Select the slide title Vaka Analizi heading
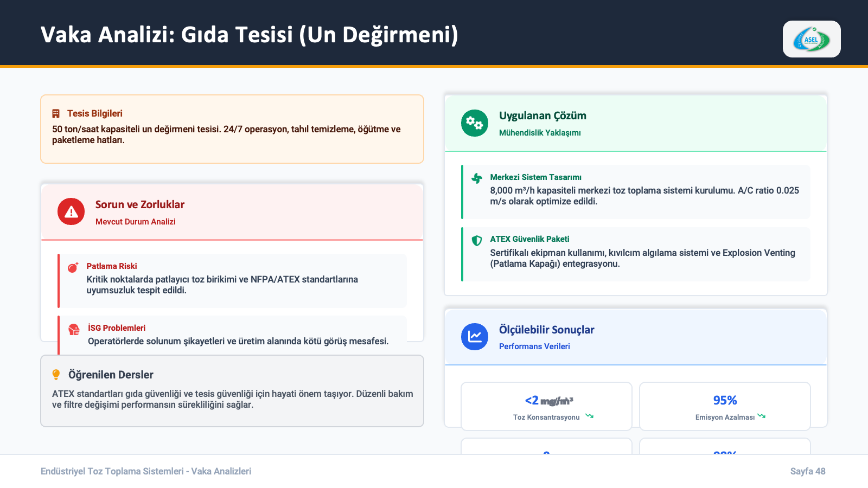The height and width of the screenshot is (488, 868). tap(249, 35)
